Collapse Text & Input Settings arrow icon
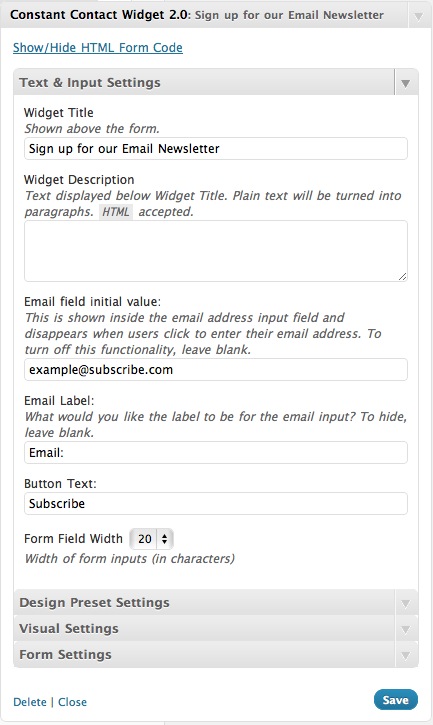Screen dimensions: 433x725 pos(406,84)
